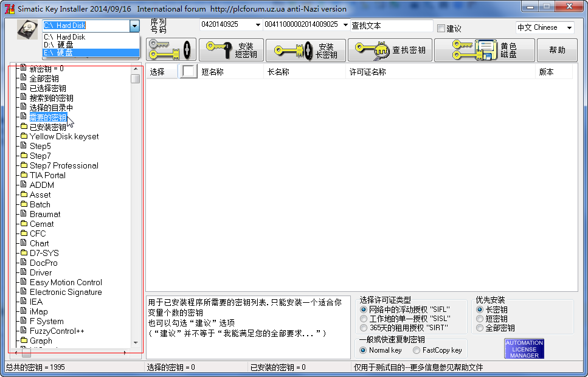
Task: Select D:\ 硬盘 in drive list
Action: coord(91,44)
